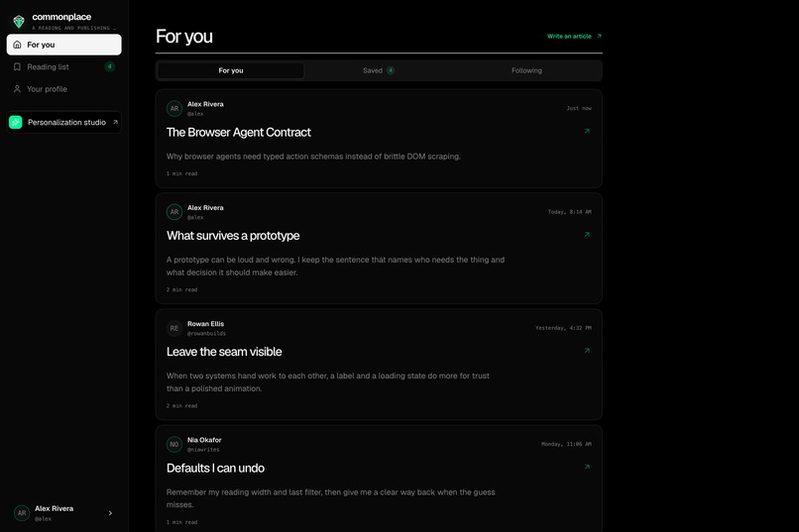Click summary starting When two systems hand work
The height and width of the screenshot is (532, 799).
pyautogui.click(x=328, y=381)
